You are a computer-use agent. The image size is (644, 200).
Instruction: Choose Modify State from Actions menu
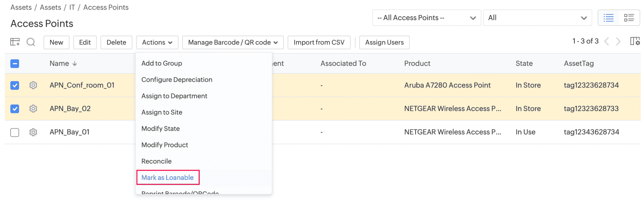[x=161, y=129]
